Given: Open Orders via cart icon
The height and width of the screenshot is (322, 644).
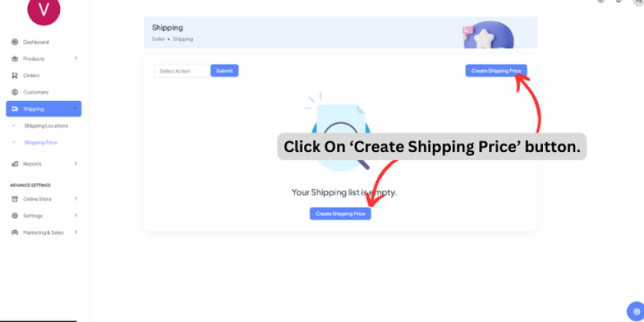Looking at the screenshot, I should click(x=15, y=76).
